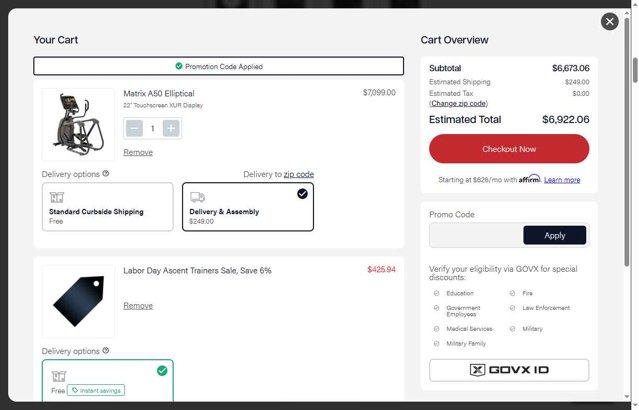Image resolution: width=639 pixels, height=410 pixels.
Task: Click the Promotion Code Applied banner
Action: [218, 66]
